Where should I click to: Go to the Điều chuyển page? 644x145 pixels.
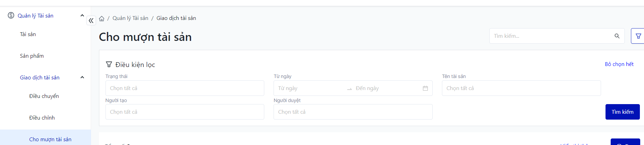44,96
